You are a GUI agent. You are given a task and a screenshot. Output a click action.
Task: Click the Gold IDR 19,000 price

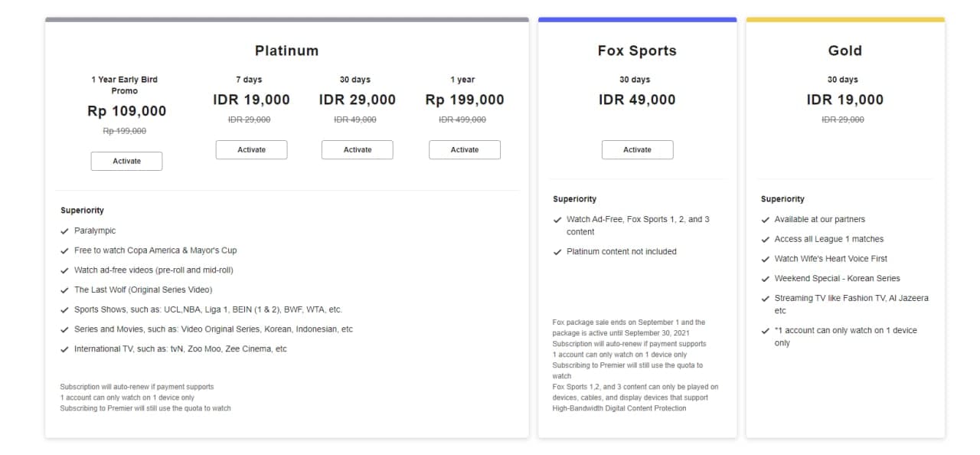[x=844, y=100]
